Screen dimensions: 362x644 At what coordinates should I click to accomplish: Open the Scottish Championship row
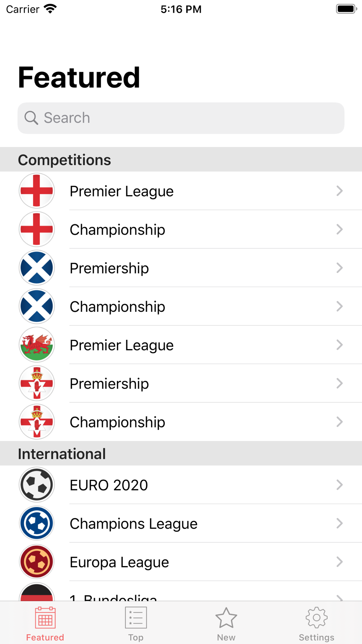coord(181,306)
